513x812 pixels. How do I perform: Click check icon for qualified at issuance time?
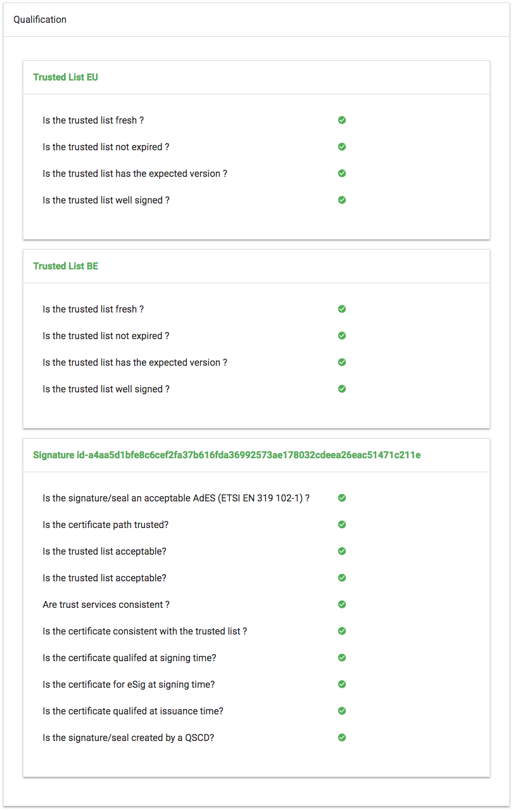click(342, 711)
